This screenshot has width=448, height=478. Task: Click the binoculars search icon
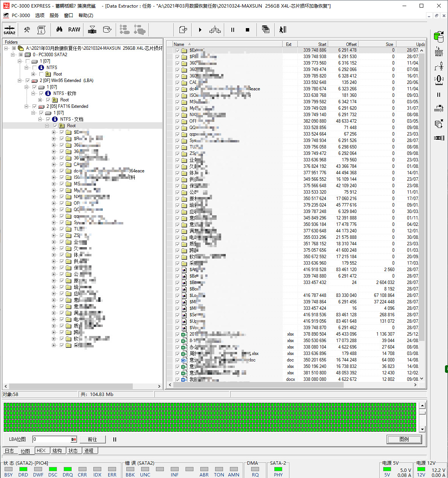[x=59, y=30]
